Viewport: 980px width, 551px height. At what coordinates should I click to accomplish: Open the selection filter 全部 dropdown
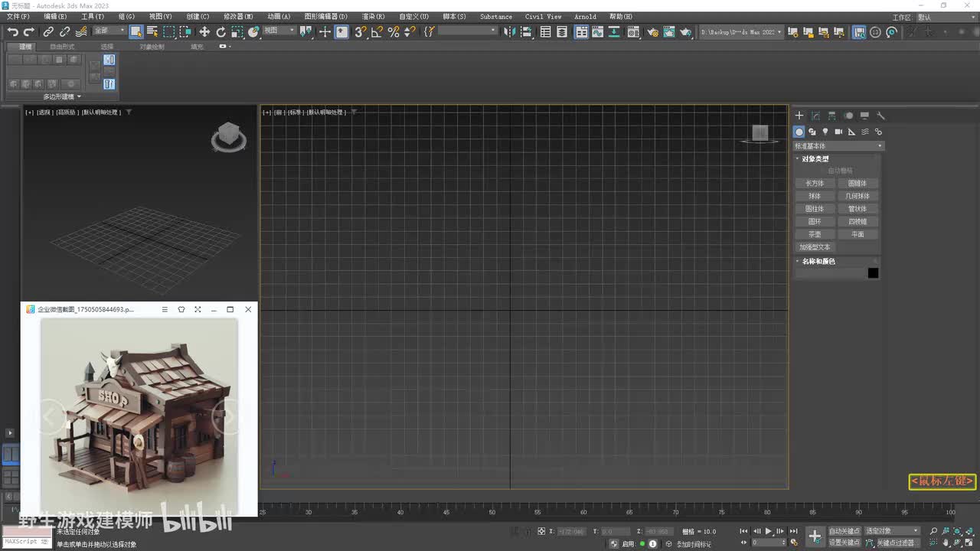pos(109,31)
